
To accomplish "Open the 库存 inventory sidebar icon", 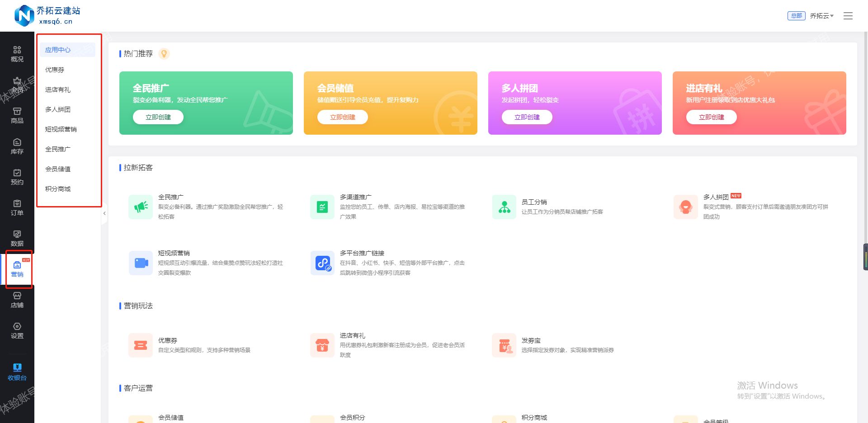I will pyautogui.click(x=17, y=146).
